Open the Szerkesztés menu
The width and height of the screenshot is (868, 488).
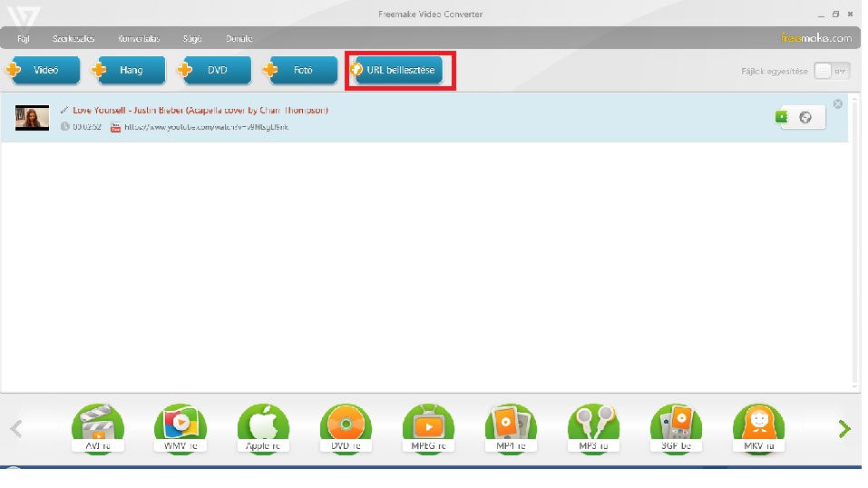tap(73, 39)
